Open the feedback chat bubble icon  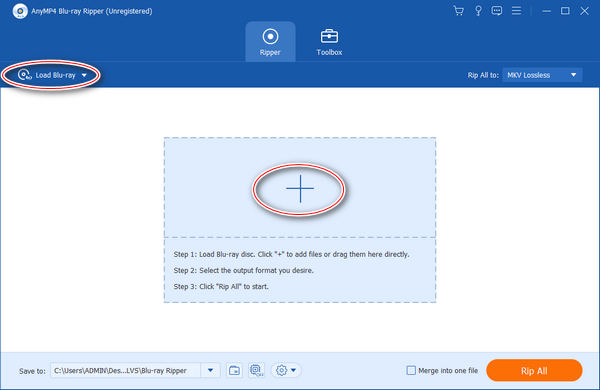[x=497, y=11]
